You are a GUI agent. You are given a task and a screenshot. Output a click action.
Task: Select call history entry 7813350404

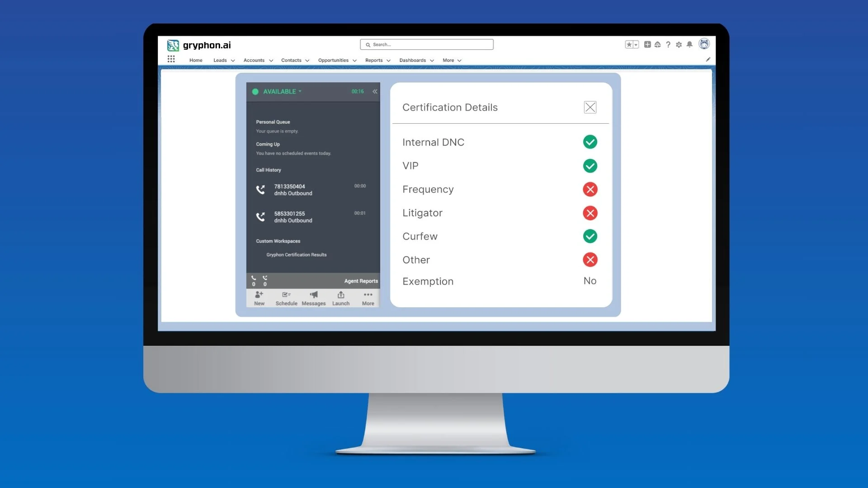(x=312, y=190)
